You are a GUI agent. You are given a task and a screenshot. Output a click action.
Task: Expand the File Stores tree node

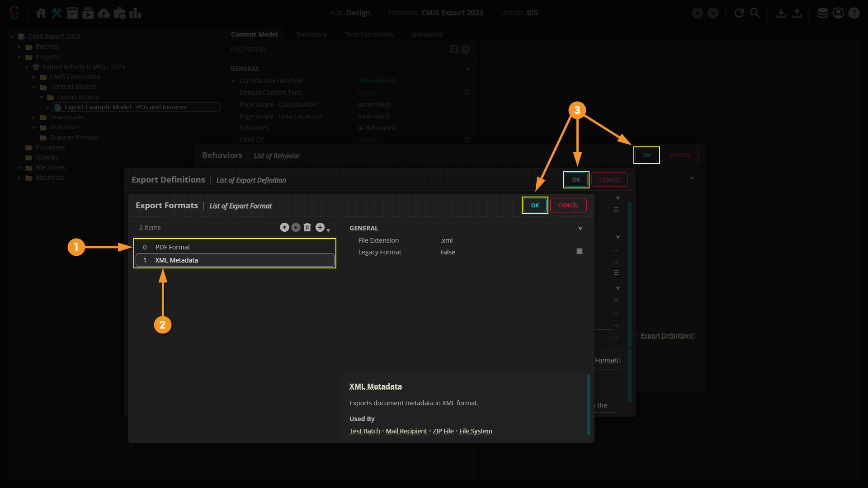19,168
